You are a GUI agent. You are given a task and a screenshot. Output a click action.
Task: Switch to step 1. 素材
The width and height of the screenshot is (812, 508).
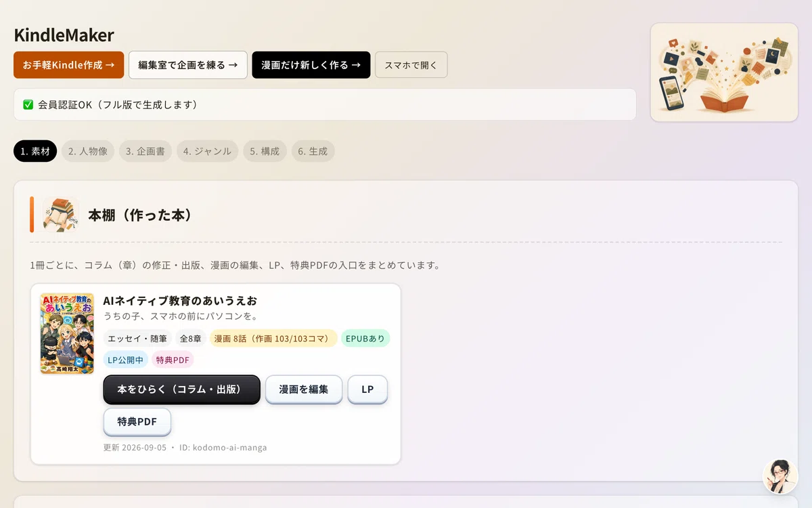point(35,151)
